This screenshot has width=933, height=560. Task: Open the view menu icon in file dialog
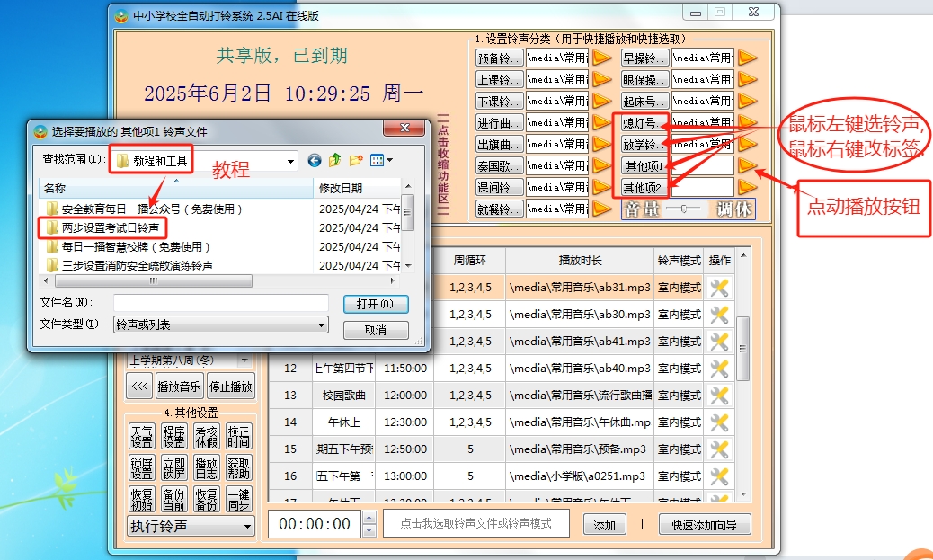381,160
